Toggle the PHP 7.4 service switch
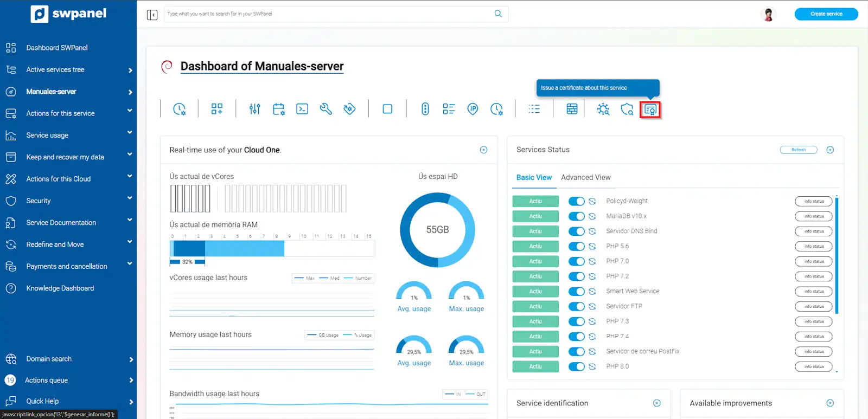Screen dimensions: 868x419 (576, 337)
